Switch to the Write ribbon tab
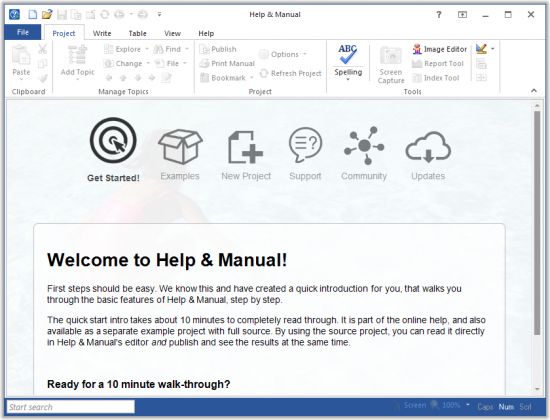Viewport: 550px width, 420px height. (102, 33)
